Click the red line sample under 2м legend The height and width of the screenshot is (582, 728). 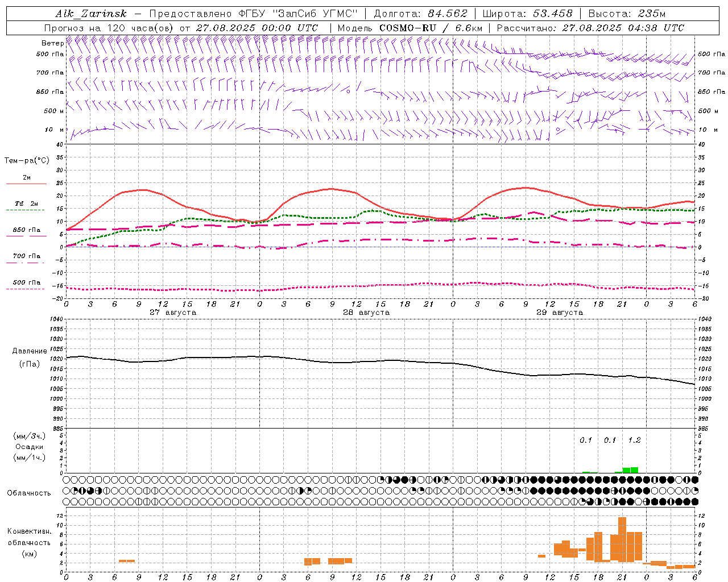click(26, 184)
